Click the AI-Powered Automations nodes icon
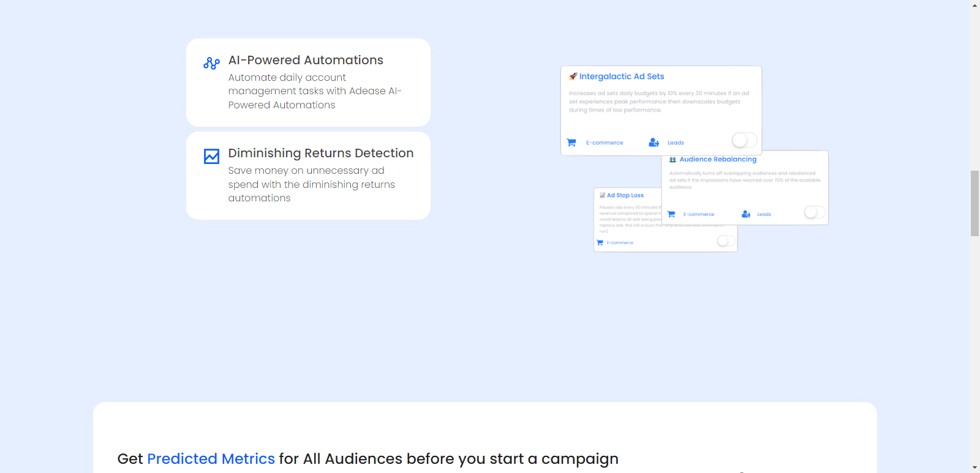This screenshot has width=980, height=473. [x=212, y=63]
